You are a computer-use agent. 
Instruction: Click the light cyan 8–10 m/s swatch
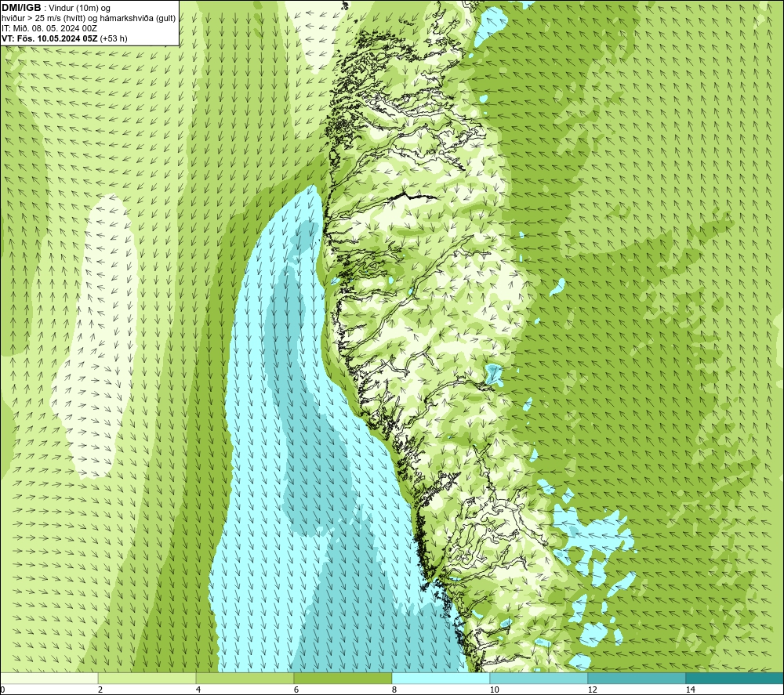point(441,678)
